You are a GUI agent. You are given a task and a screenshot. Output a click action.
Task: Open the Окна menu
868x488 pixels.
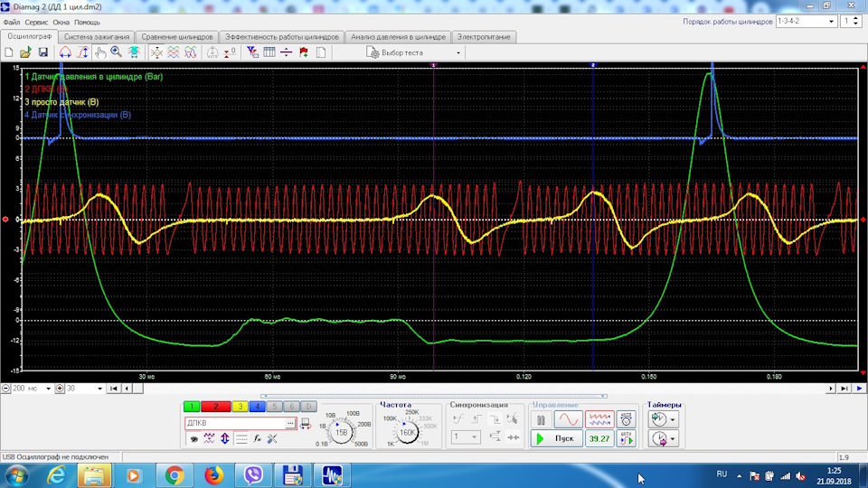tap(61, 22)
